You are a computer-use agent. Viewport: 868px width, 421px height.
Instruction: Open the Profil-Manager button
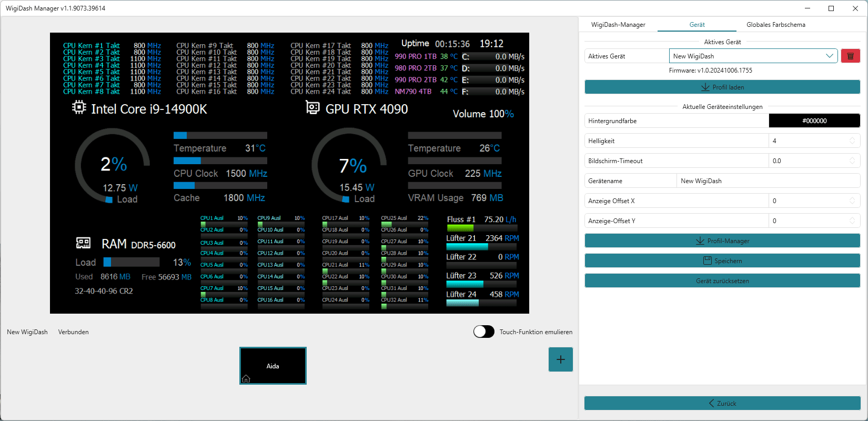722,241
